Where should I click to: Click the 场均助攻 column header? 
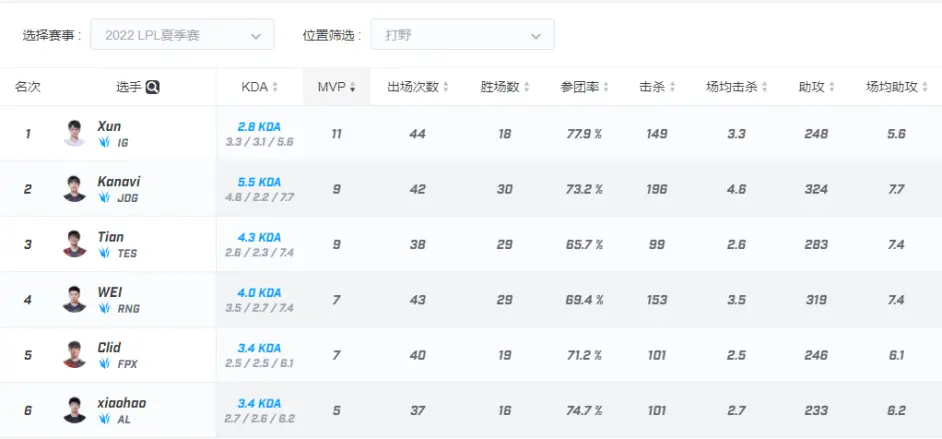pos(892,87)
